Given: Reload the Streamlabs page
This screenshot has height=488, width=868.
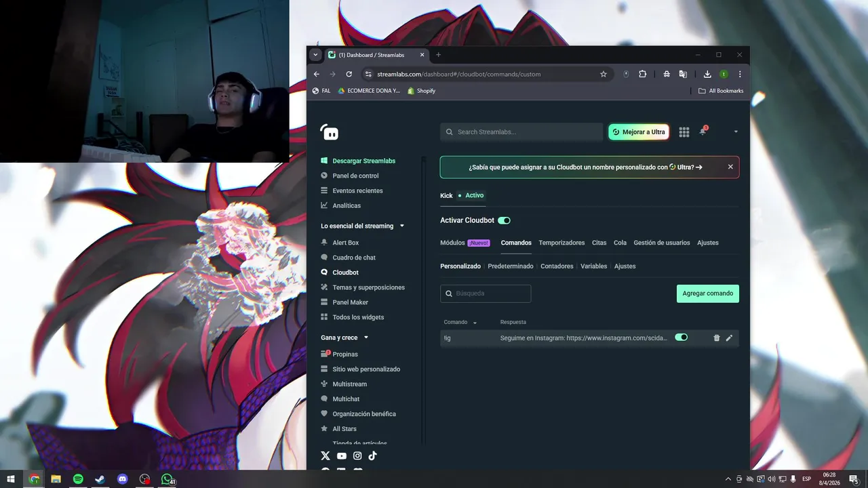Looking at the screenshot, I should (349, 74).
